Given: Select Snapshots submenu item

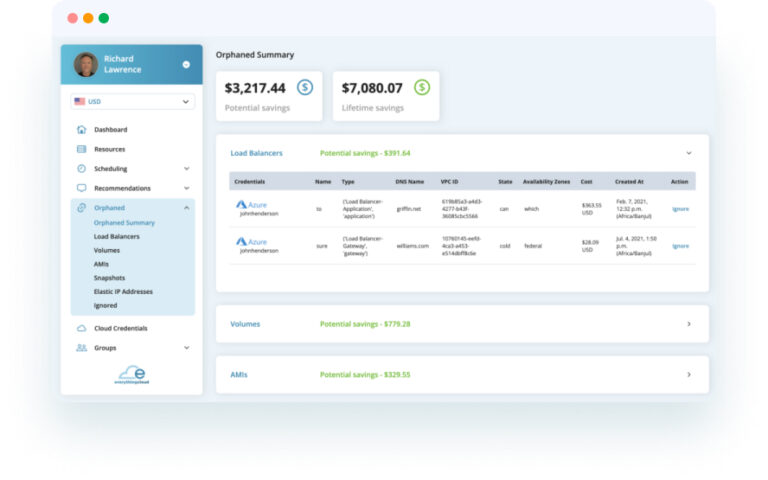Looking at the screenshot, I should pyautogui.click(x=109, y=278).
